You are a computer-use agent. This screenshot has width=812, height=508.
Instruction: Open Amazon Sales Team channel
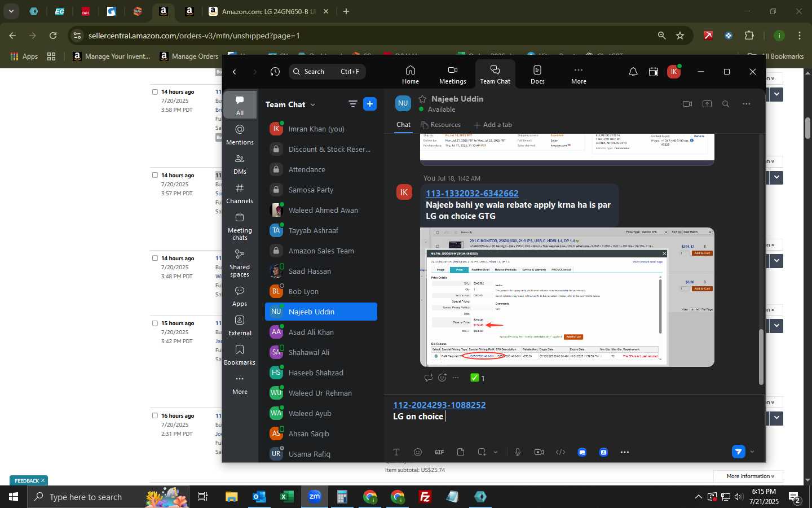coord(321,251)
